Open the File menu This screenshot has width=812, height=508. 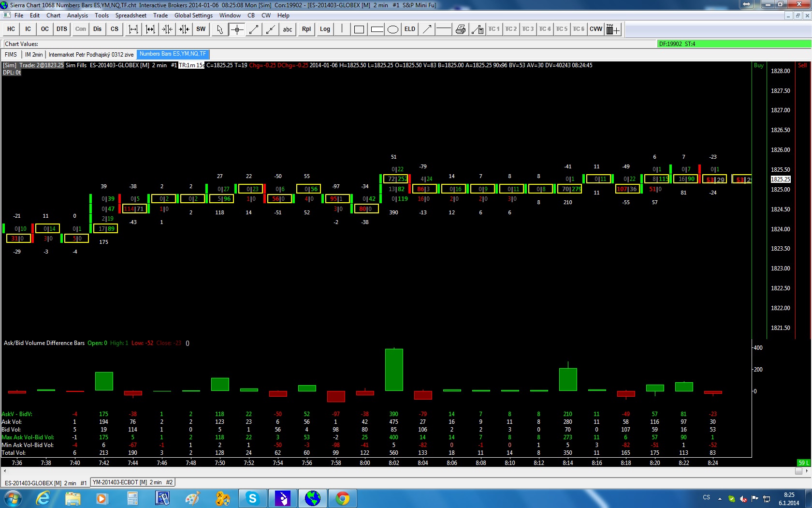pos(19,15)
